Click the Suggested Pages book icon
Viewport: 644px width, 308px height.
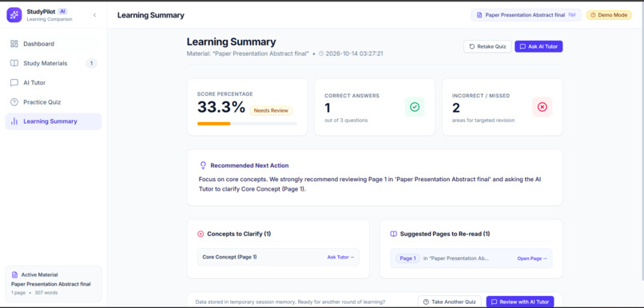pyautogui.click(x=393, y=234)
